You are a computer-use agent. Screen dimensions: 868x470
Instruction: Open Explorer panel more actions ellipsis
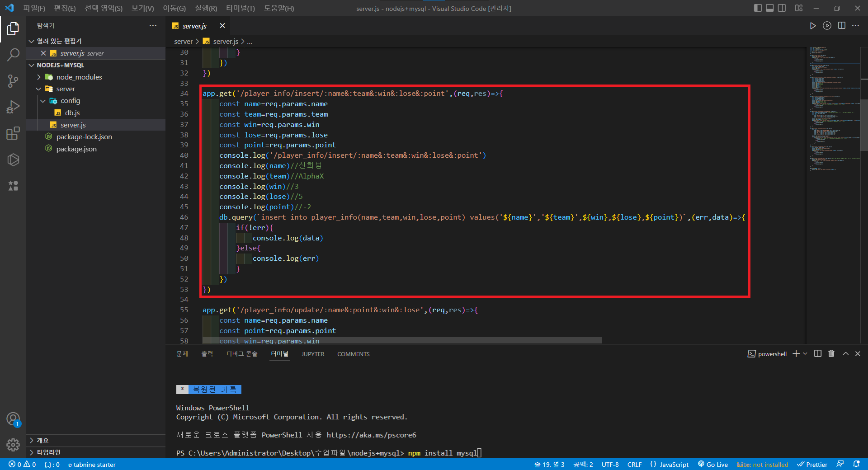(153, 26)
